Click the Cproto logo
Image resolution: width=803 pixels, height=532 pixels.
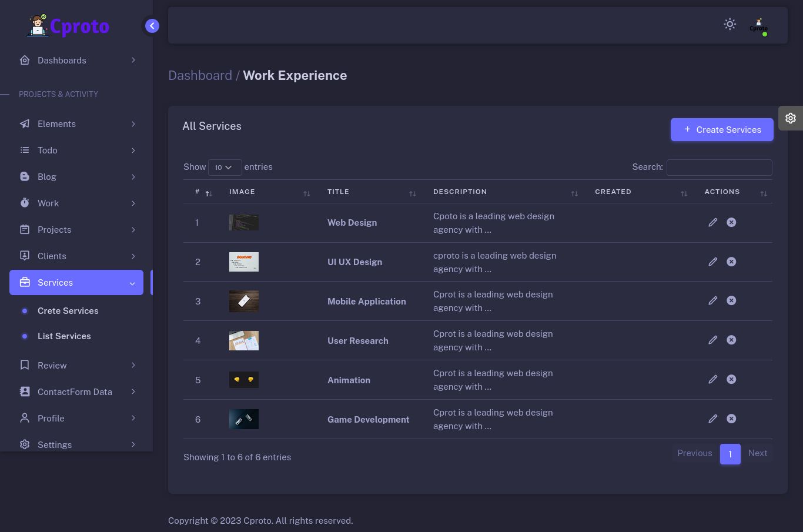[x=69, y=26]
